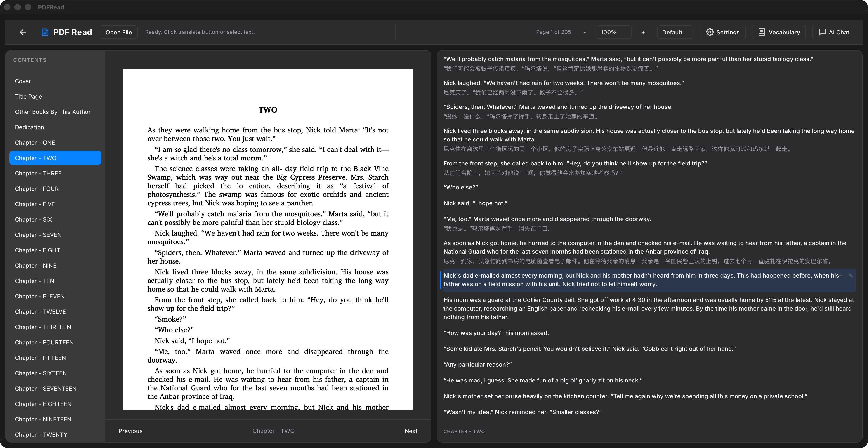Open the Cover entry in Contents
The height and width of the screenshot is (448, 868).
[23, 81]
